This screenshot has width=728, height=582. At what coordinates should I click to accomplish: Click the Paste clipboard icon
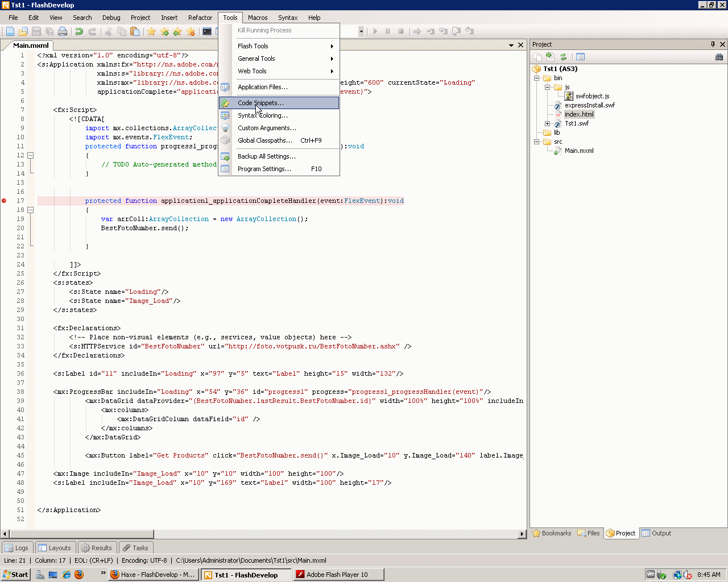(135, 32)
